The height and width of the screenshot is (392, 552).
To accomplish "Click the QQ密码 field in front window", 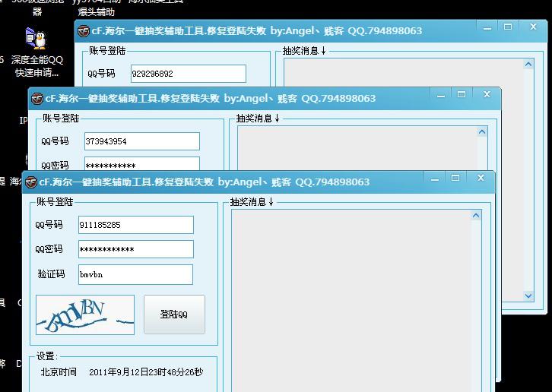I will (136, 249).
